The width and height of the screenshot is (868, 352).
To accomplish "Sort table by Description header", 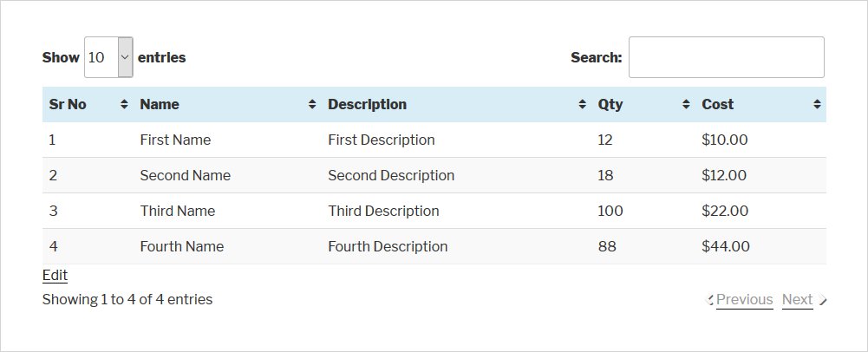I will coord(367,104).
